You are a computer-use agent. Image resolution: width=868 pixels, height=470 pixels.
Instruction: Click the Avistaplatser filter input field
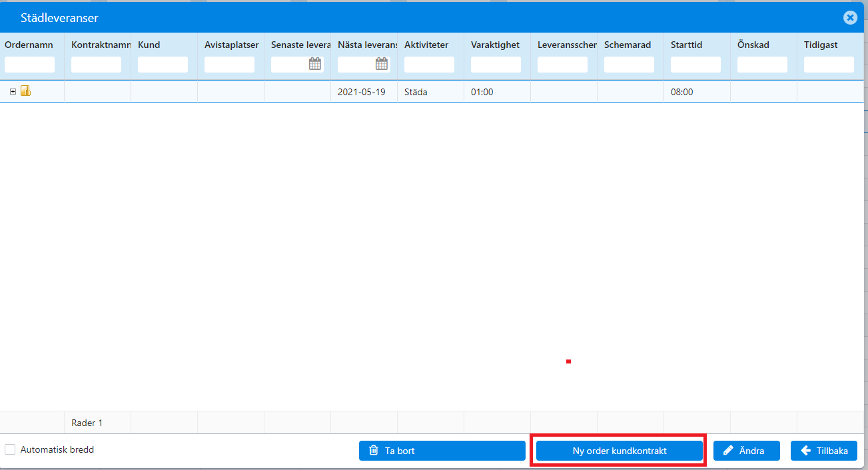[x=229, y=65]
